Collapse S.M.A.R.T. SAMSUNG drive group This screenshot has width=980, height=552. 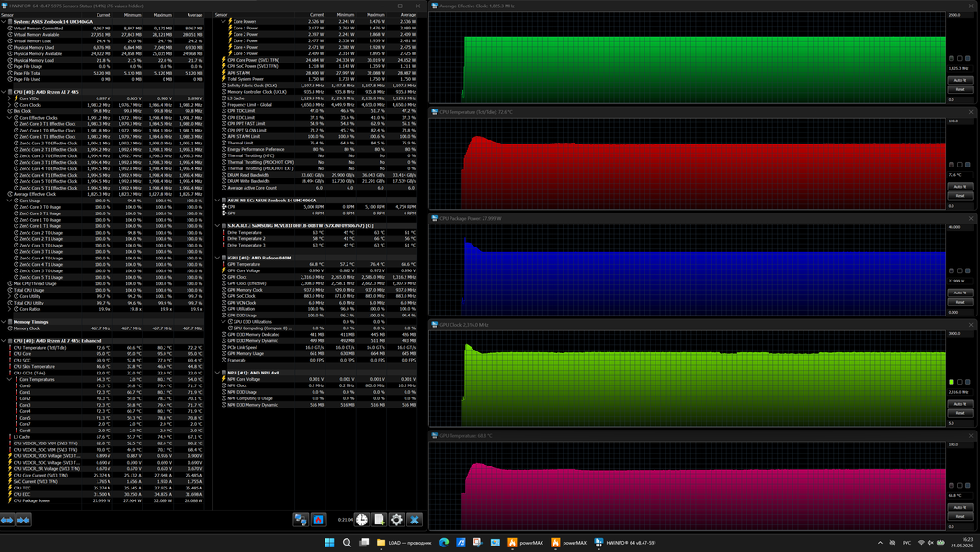tap(218, 225)
